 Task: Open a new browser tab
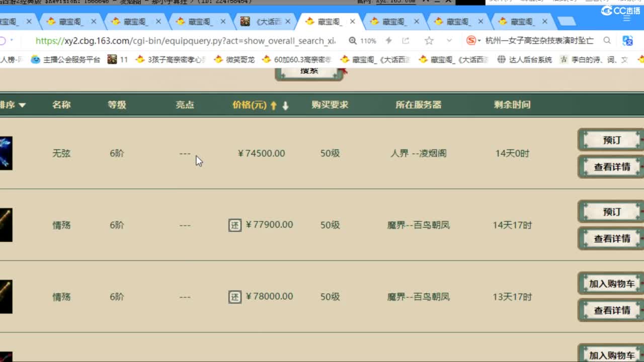coord(567,21)
